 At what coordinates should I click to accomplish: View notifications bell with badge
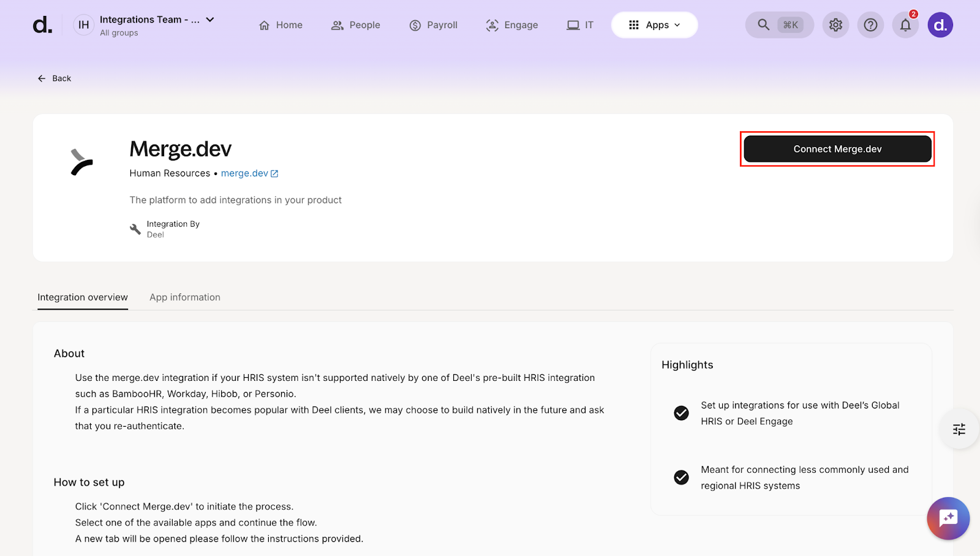[x=905, y=25]
